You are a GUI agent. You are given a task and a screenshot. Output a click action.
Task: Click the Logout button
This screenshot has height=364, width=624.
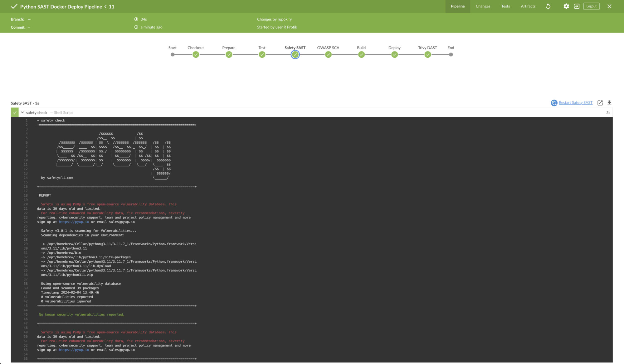[591, 6]
